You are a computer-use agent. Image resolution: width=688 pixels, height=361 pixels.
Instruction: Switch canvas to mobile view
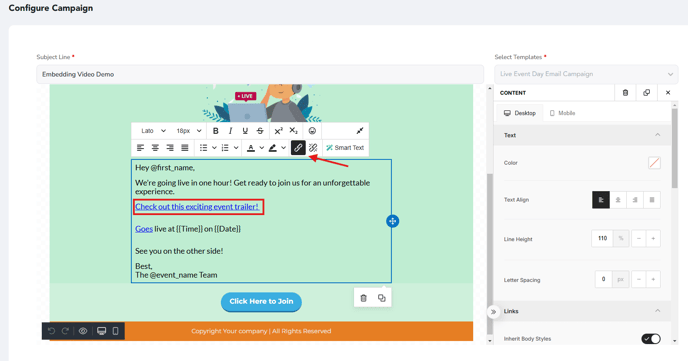click(x=115, y=331)
